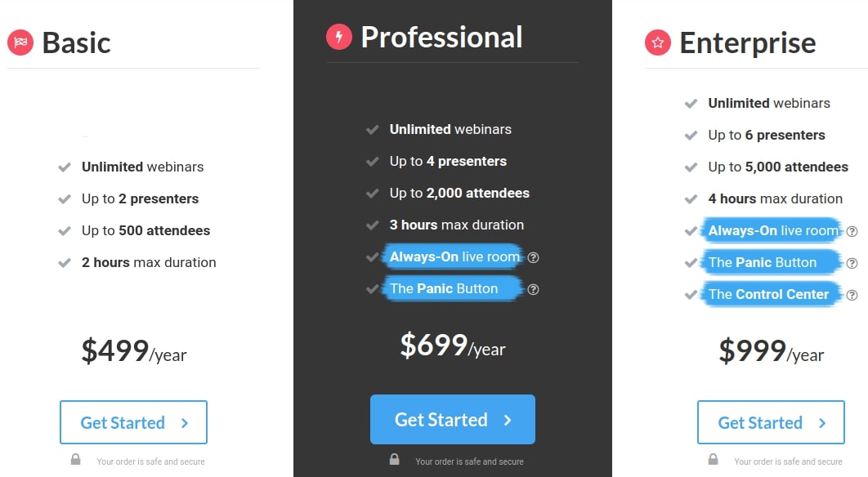The image size is (868, 477).
Task: Click Professional's highlighted The Panic Button label
Action: coord(444,288)
